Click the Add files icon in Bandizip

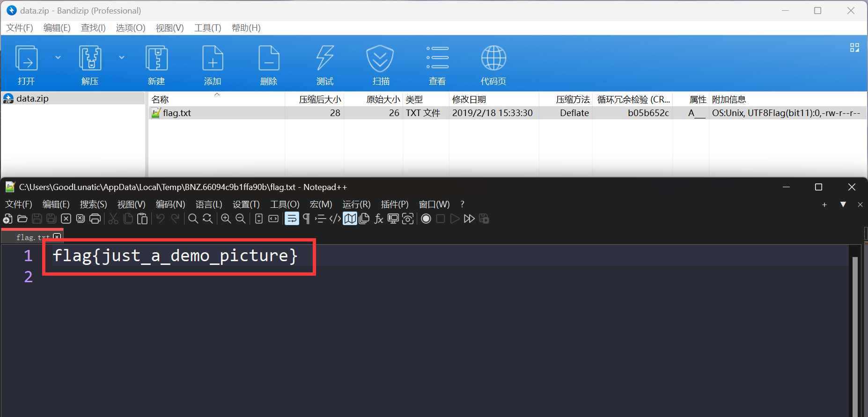click(x=213, y=59)
